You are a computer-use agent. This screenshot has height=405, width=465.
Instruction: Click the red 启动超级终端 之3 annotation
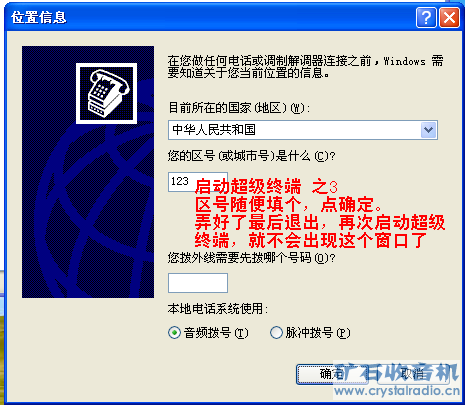tap(266, 186)
